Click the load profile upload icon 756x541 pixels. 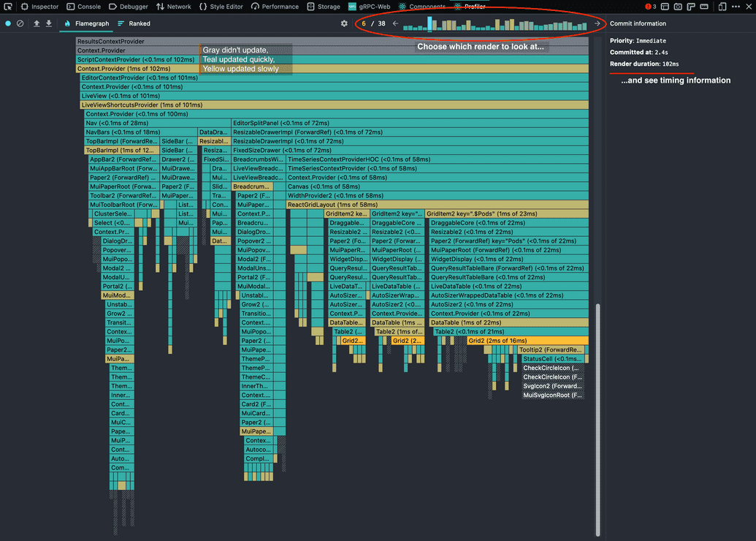(37, 23)
